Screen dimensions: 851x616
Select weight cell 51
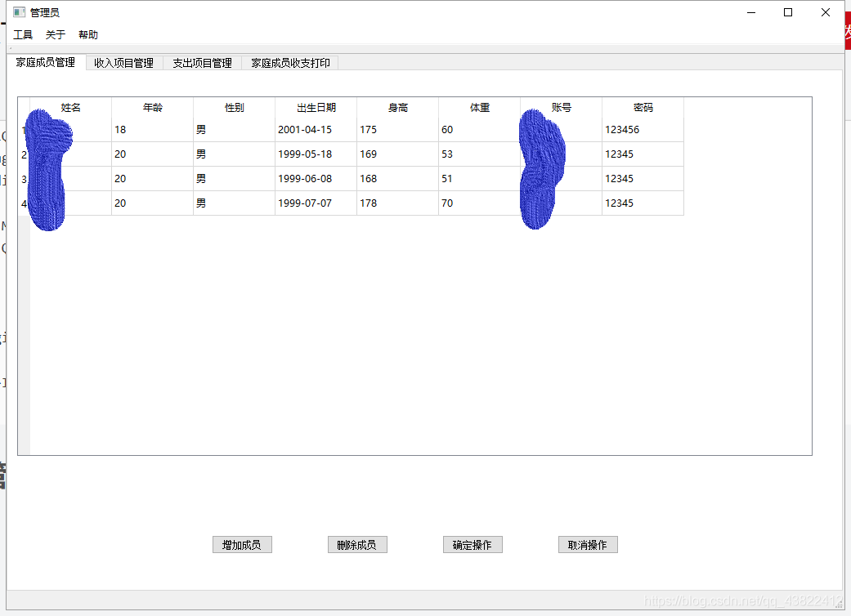tap(480, 178)
